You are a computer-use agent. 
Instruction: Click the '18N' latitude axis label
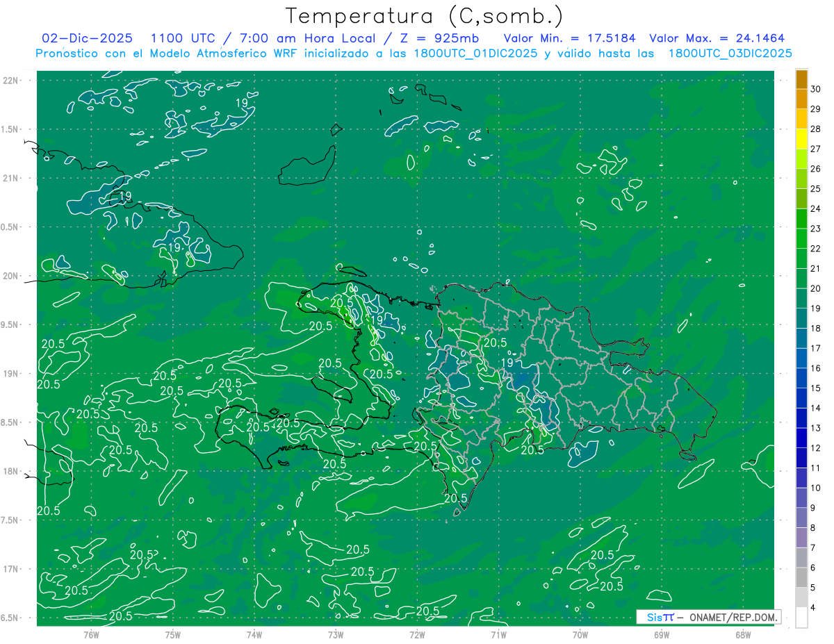coord(12,471)
